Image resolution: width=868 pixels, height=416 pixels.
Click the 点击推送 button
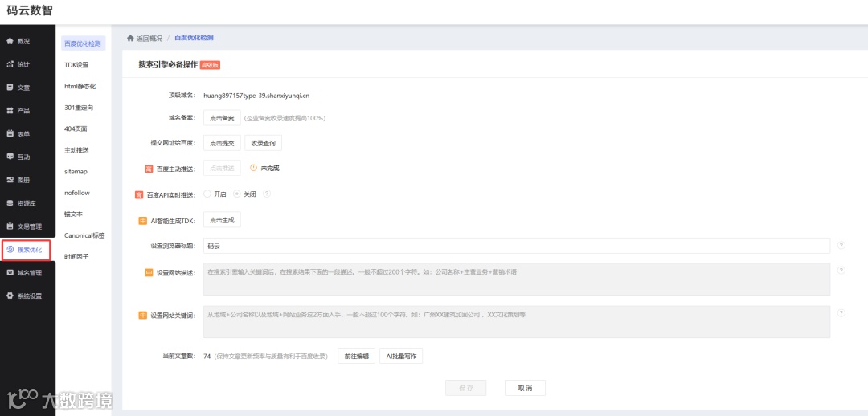222,168
